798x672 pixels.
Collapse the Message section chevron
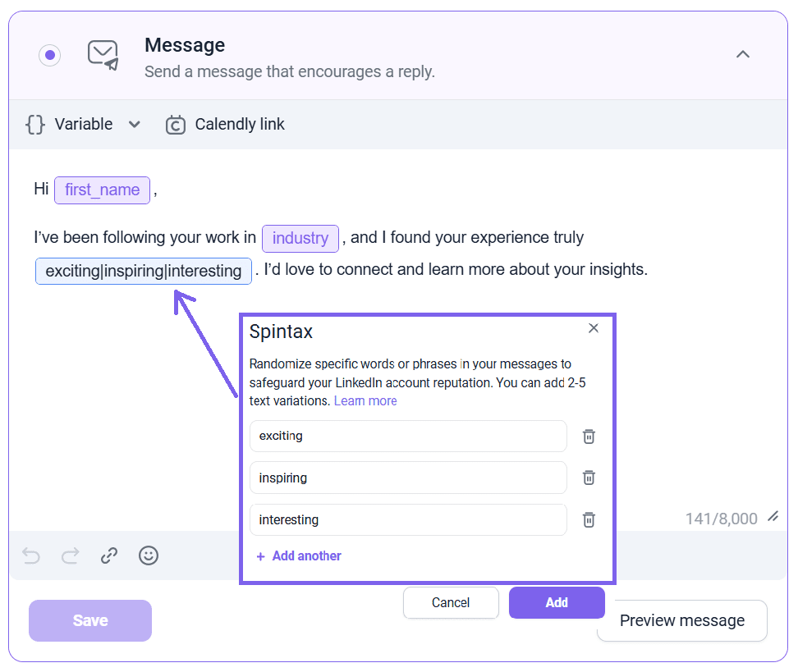(x=742, y=55)
